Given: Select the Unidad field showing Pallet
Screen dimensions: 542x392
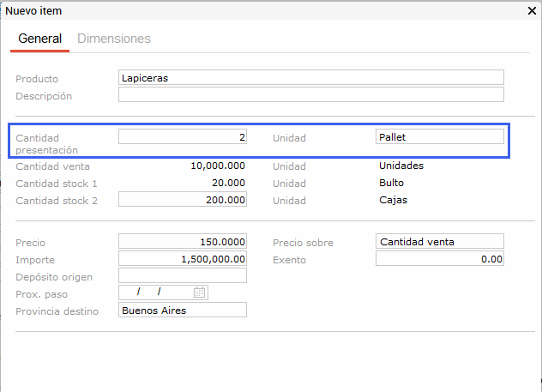Looking at the screenshot, I should pos(439,136).
